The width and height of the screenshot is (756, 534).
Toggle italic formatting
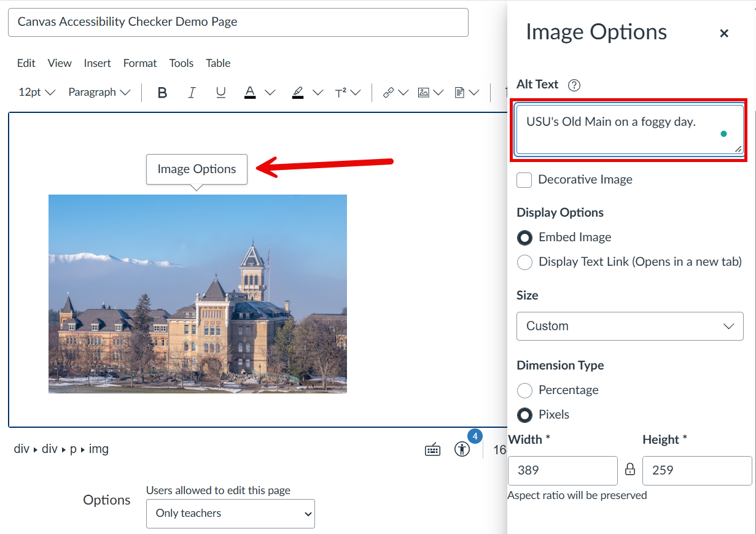[192, 93]
